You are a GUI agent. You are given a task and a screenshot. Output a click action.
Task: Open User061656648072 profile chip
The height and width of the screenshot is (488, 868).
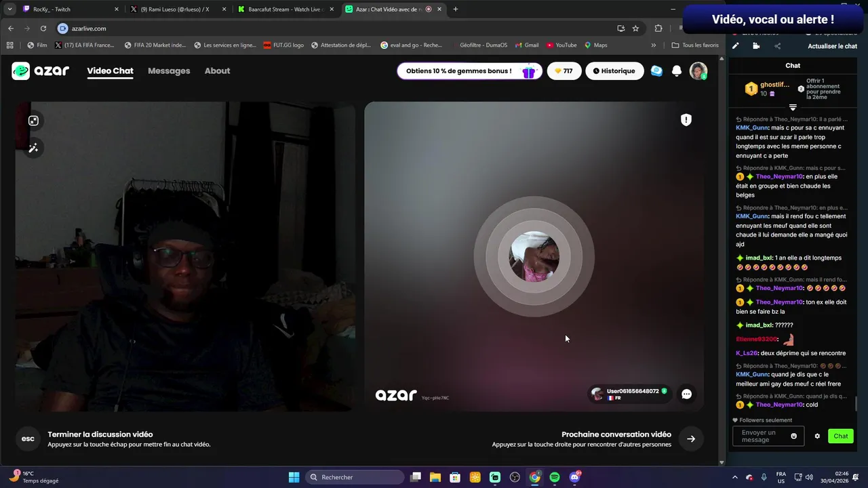[x=630, y=394]
